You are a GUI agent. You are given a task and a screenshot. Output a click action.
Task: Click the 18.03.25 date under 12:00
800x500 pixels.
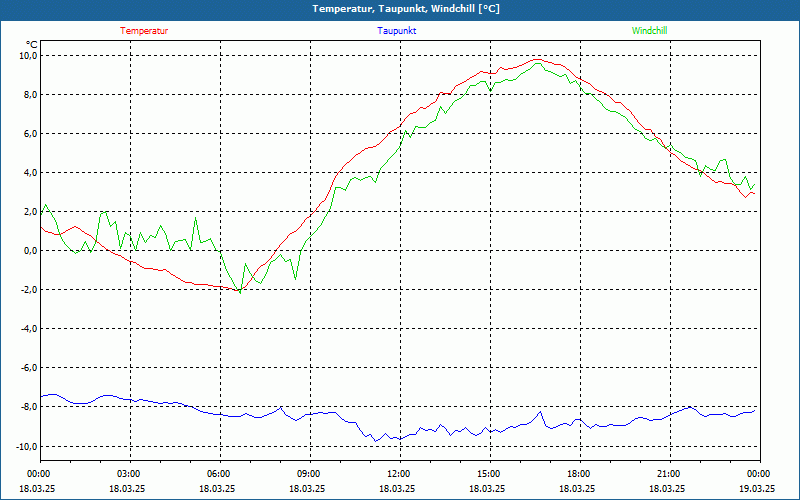397,488
